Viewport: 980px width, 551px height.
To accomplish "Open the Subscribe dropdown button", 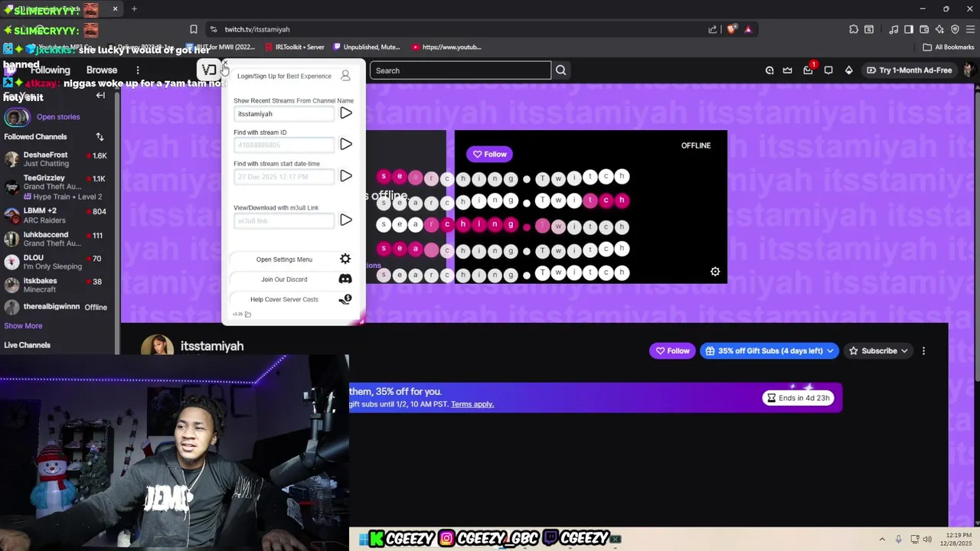I will click(878, 350).
